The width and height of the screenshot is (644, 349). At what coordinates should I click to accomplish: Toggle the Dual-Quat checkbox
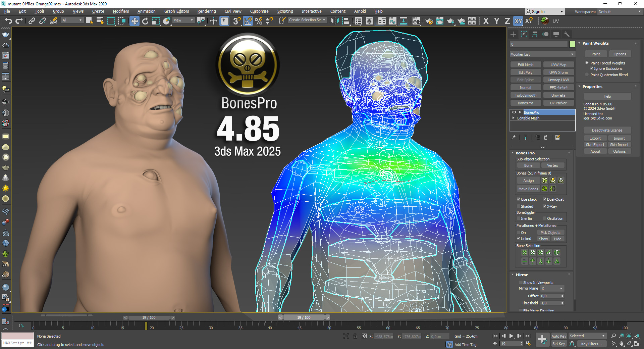coord(545,199)
